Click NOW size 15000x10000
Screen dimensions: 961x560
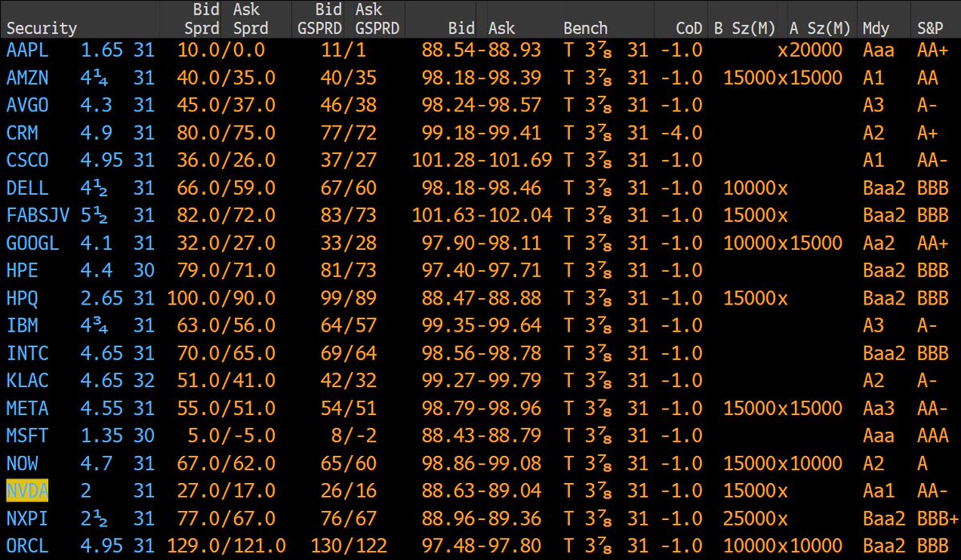tap(782, 463)
